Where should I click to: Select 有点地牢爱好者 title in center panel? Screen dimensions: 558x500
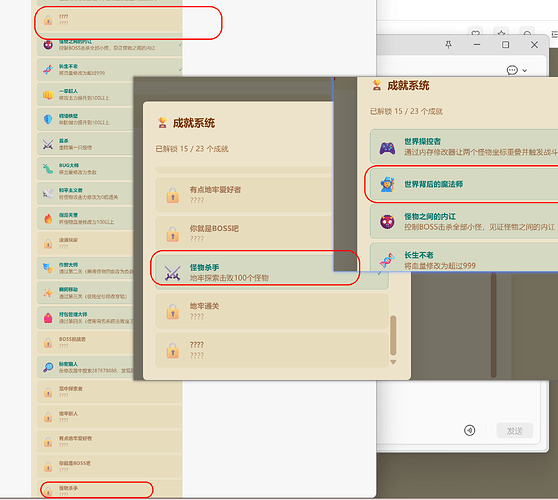pos(215,190)
